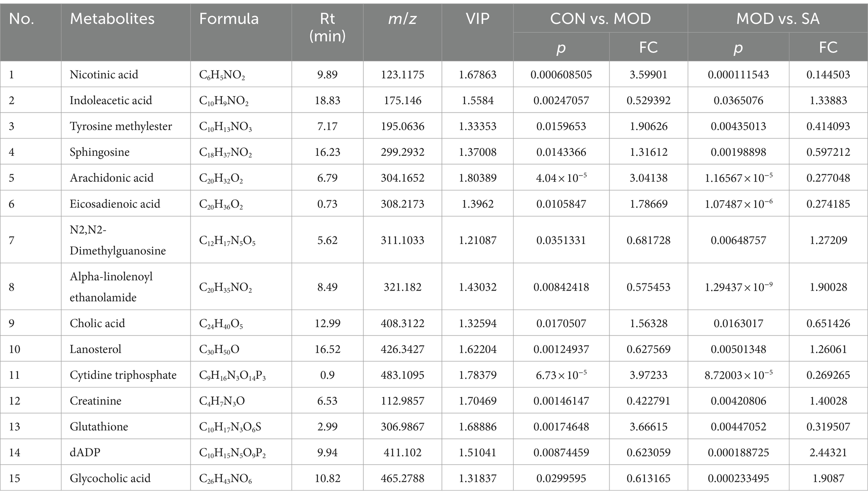Click the Glutathione metabolite cell
The width and height of the screenshot is (868, 498).
tap(99, 427)
